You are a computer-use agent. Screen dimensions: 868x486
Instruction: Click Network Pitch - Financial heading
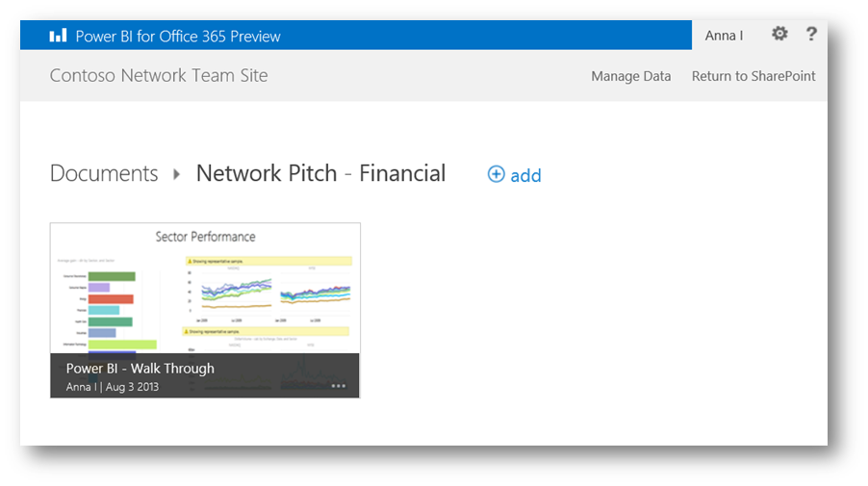(320, 173)
